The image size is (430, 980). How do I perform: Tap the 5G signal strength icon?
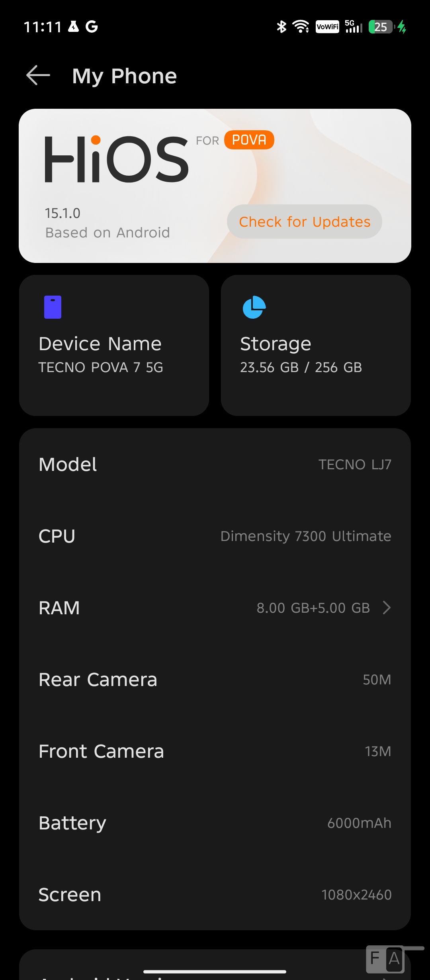point(354,27)
